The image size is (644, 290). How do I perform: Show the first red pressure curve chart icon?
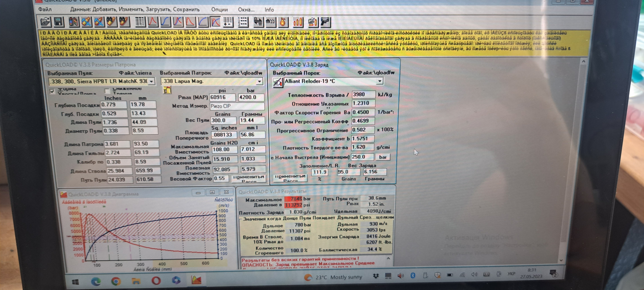153,22
